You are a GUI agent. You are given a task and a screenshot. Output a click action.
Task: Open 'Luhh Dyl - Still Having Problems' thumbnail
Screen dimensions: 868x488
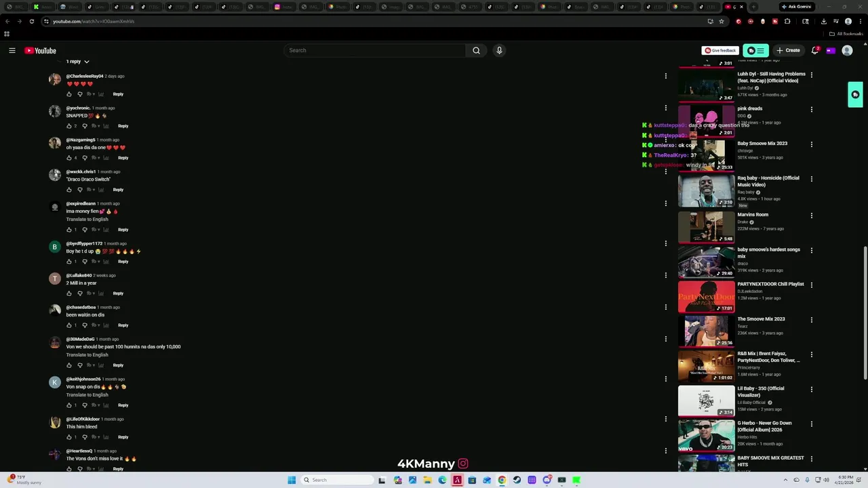coord(706,86)
